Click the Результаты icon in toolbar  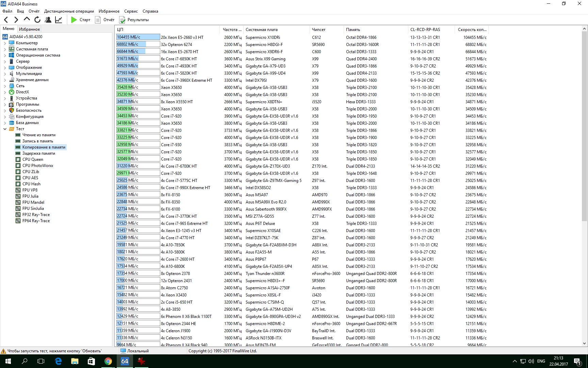(122, 20)
